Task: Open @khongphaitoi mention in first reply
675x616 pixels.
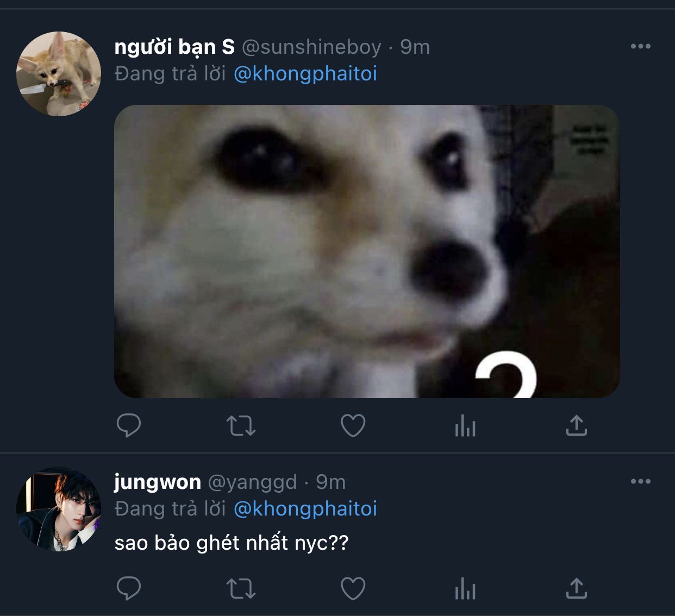Action: [x=305, y=74]
